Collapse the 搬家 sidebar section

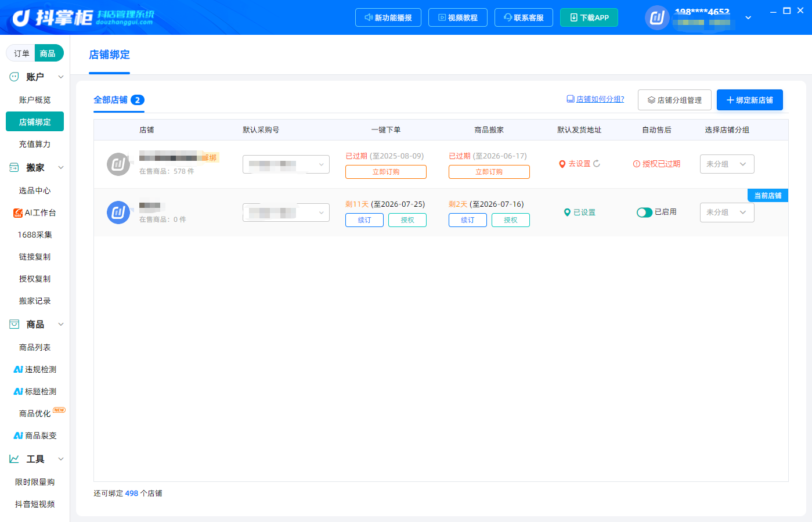(61, 167)
